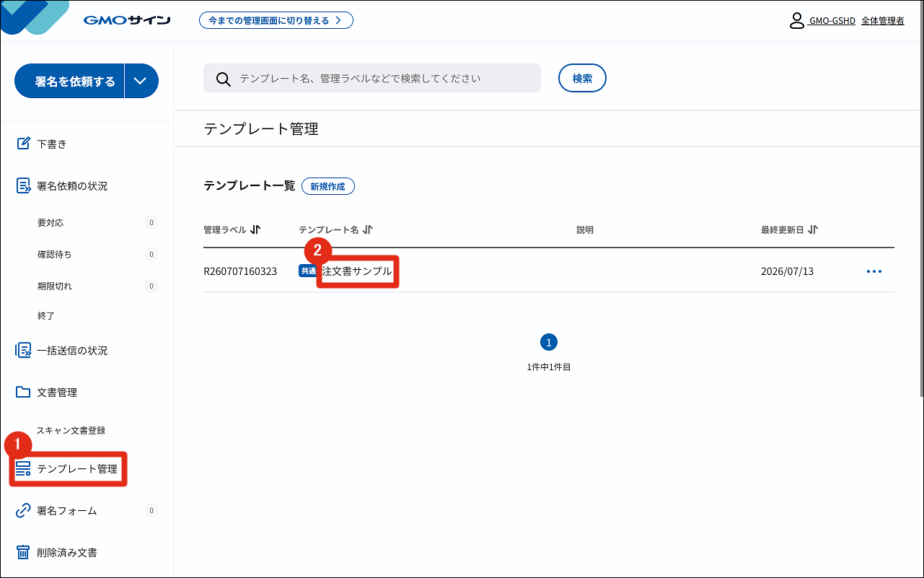Open 下書き drafts icon
The image size is (924, 578).
click(23, 144)
